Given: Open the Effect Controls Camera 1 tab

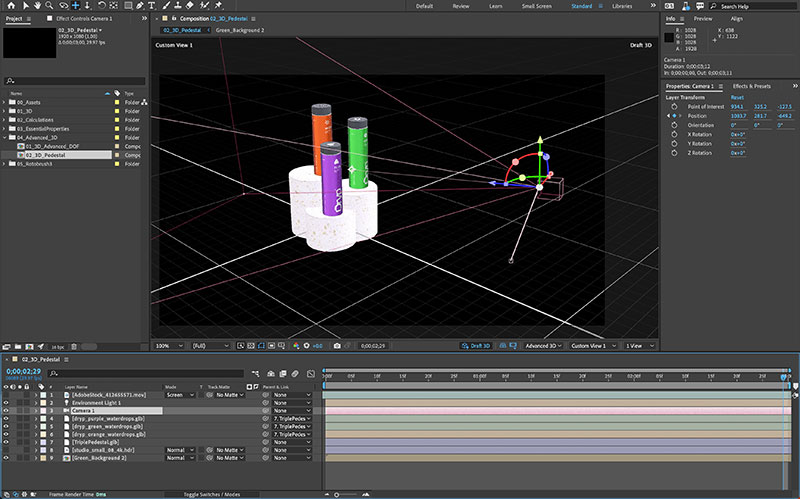Looking at the screenshot, I should point(84,18).
